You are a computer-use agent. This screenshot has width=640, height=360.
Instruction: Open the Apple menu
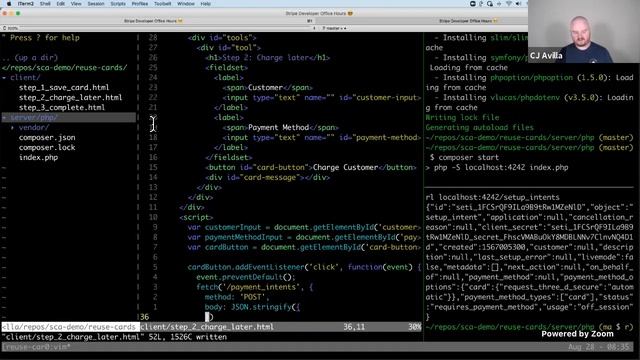coord(9,4)
